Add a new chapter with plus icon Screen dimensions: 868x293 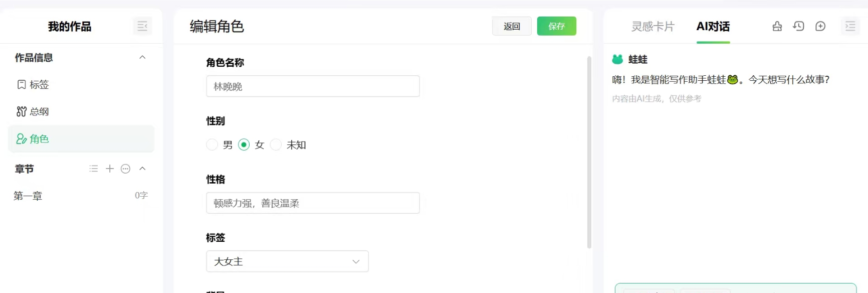coord(110,169)
